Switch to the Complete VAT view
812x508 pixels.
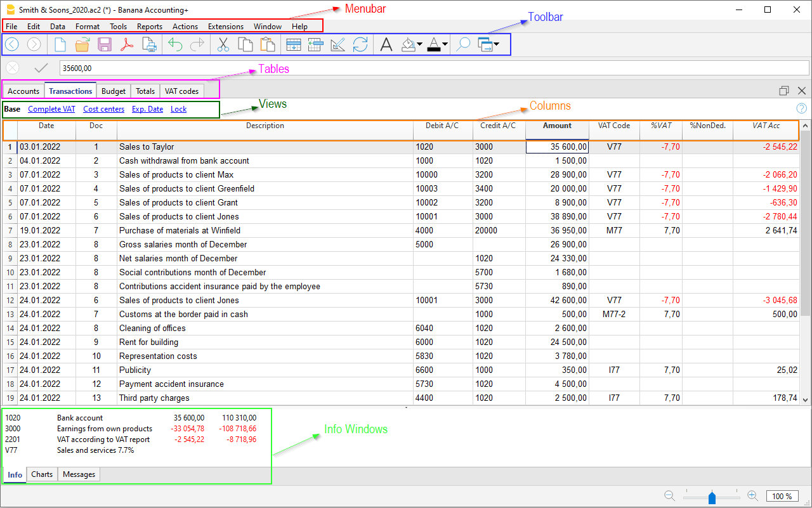(x=51, y=109)
